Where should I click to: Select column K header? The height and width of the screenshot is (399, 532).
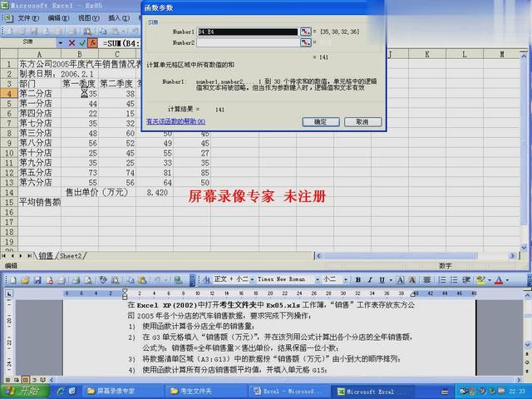pos(427,54)
